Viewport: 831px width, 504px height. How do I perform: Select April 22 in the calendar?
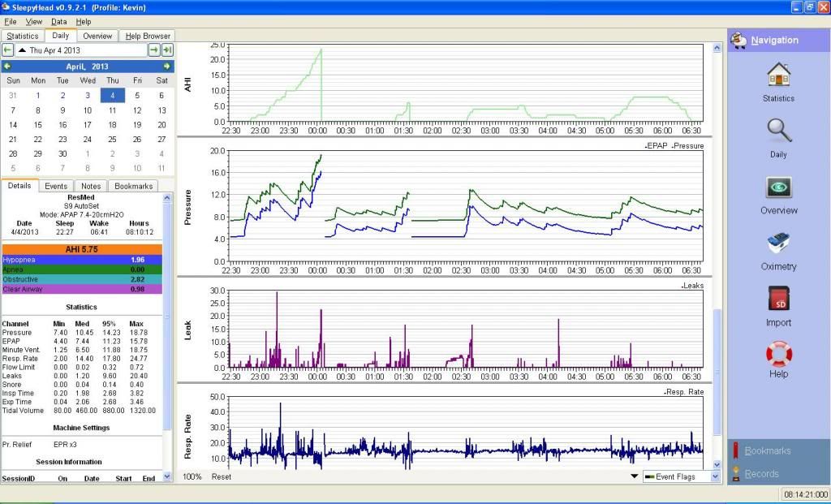point(37,140)
